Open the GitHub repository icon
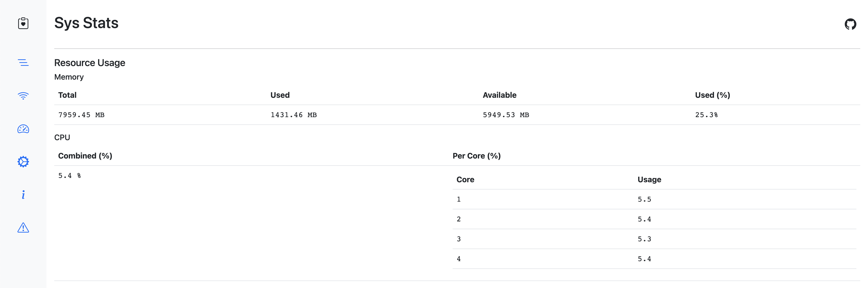868x288 pixels. [x=850, y=24]
